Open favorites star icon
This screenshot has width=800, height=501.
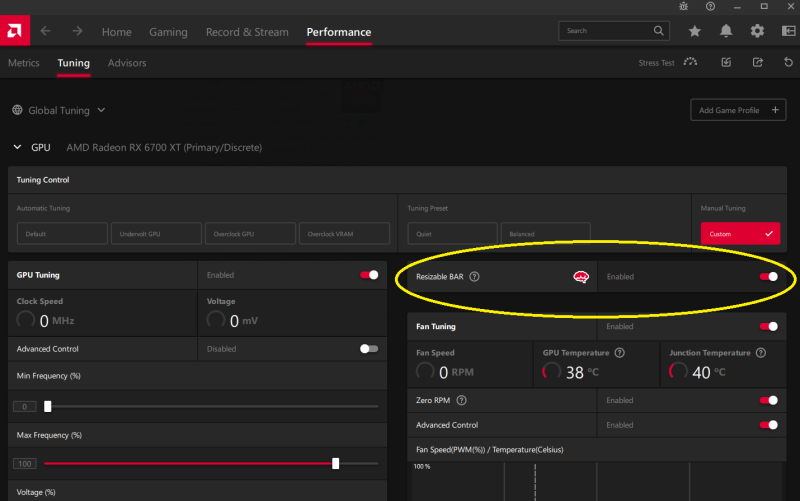click(694, 31)
